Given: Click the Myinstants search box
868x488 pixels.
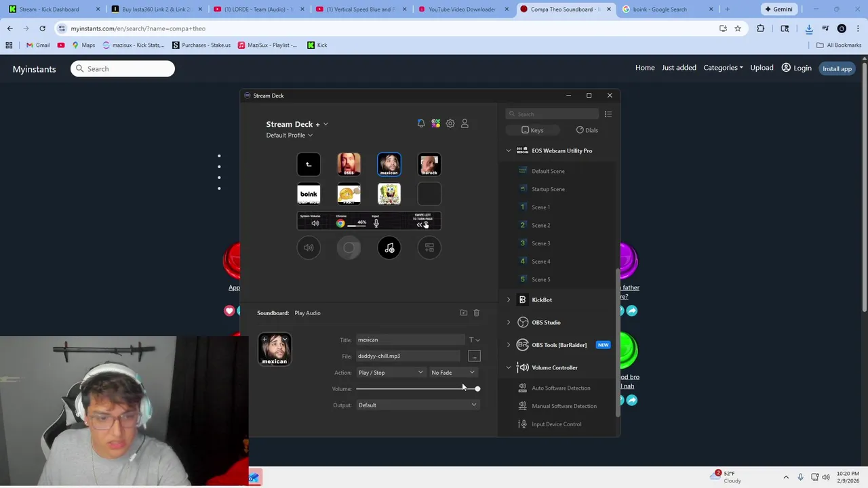Looking at the screenshot, I should [123, 68].
